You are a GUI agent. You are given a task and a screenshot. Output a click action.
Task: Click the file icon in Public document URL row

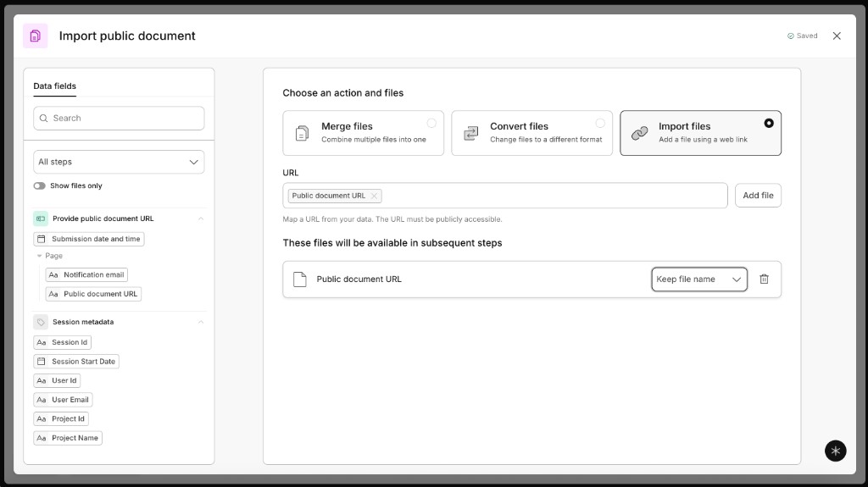tap(299, 279)
